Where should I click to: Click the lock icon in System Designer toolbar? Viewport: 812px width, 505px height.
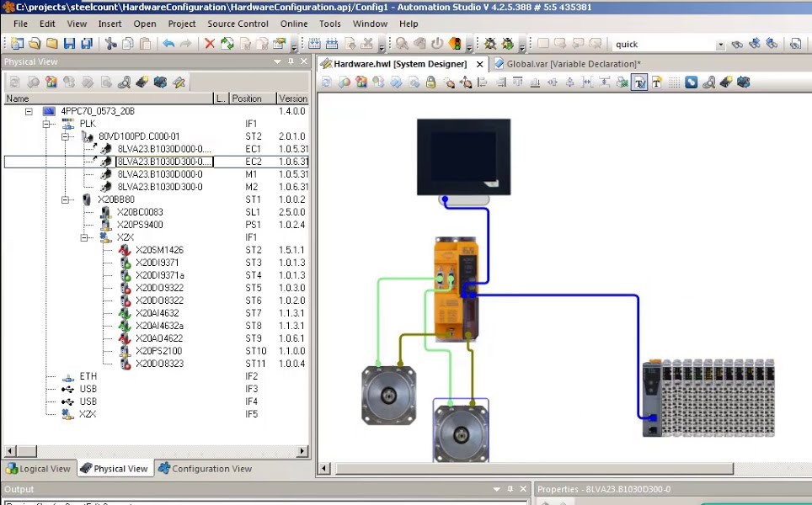430,82
